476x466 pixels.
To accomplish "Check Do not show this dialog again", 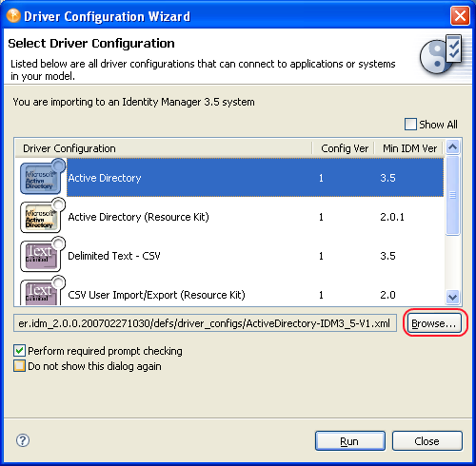I will pyautogui.click(x=19, y=366).
